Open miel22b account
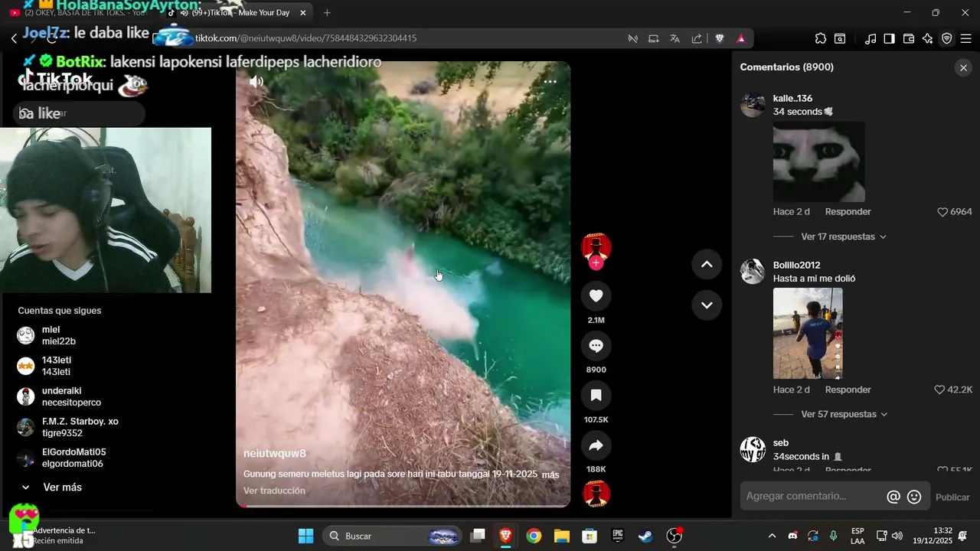This screenshot has height=551, width=980. tap(59, 335)
